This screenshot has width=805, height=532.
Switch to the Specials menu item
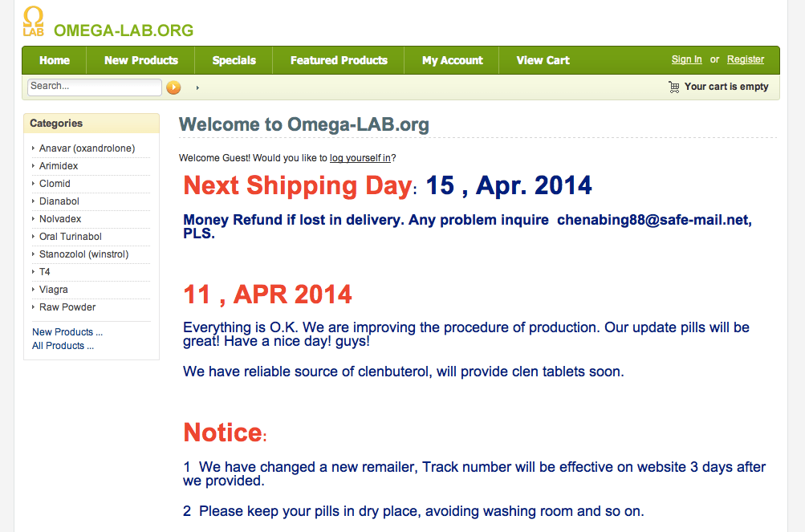pos(234,60)
